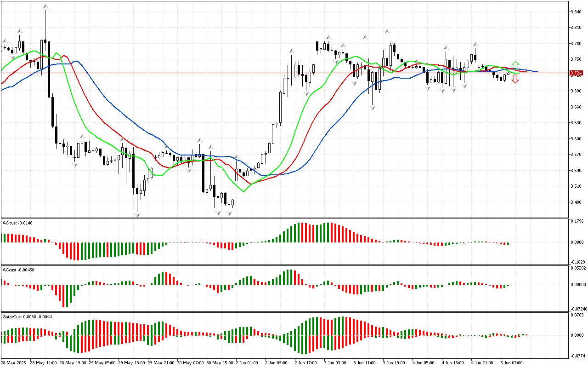Image resolution: width=588 pixels, height=368 pixels.
Task: Click the blue Alligator line's right end
Action: [536, 71]
